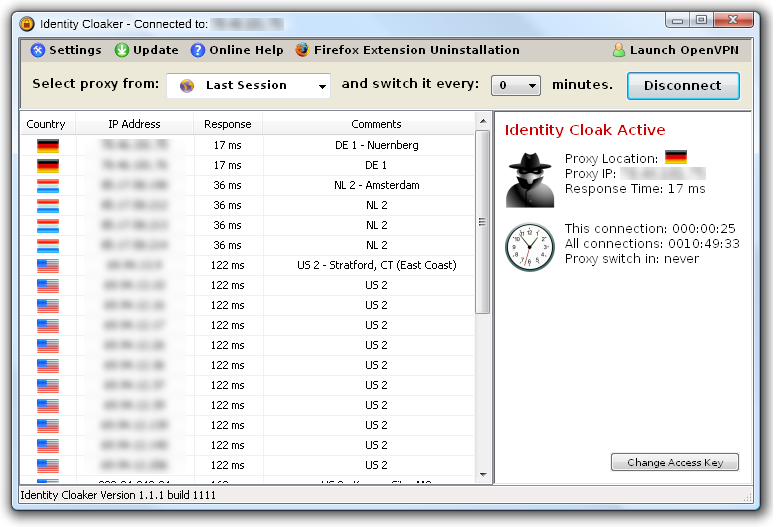773x527 pixels.
Task: Click the padlock icon in title bar
Action: tap(27, 24)
